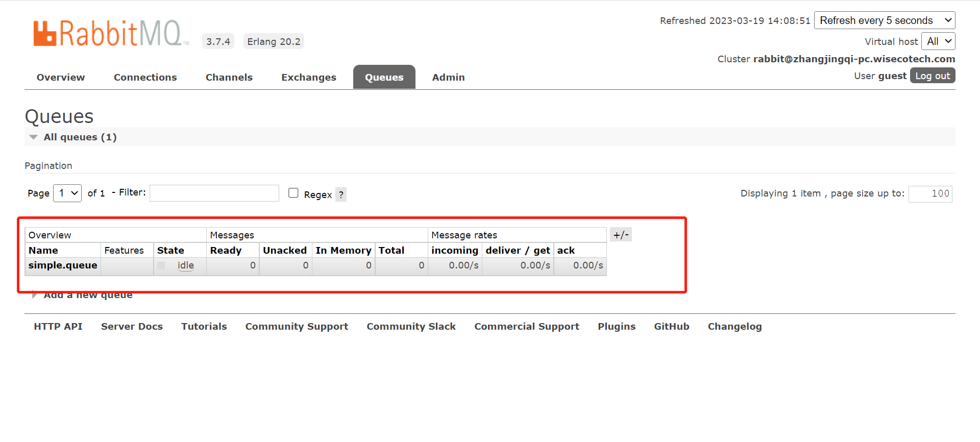Click the idle state of simple.queue
Screen dimensions: 980x442
(186, 265)
